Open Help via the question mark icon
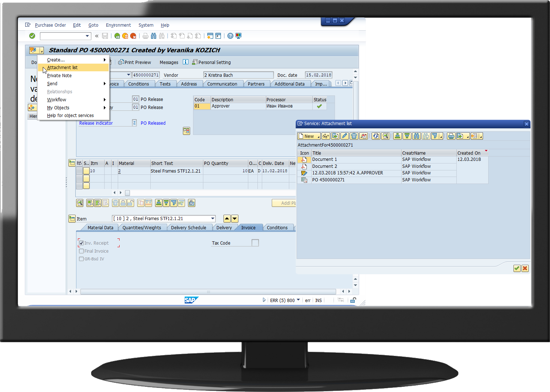 [230, 36]
